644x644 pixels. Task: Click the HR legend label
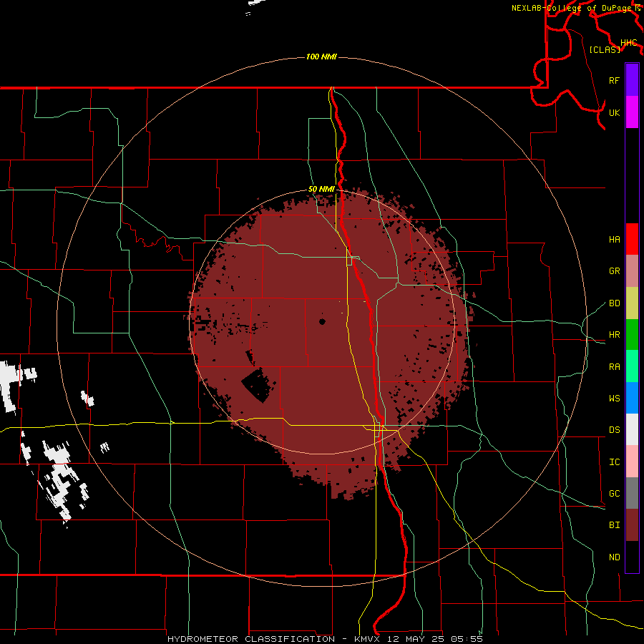[614, 335]
